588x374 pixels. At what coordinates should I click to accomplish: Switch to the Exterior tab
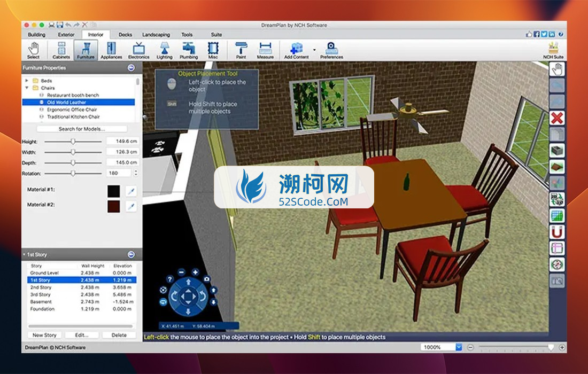66,35
